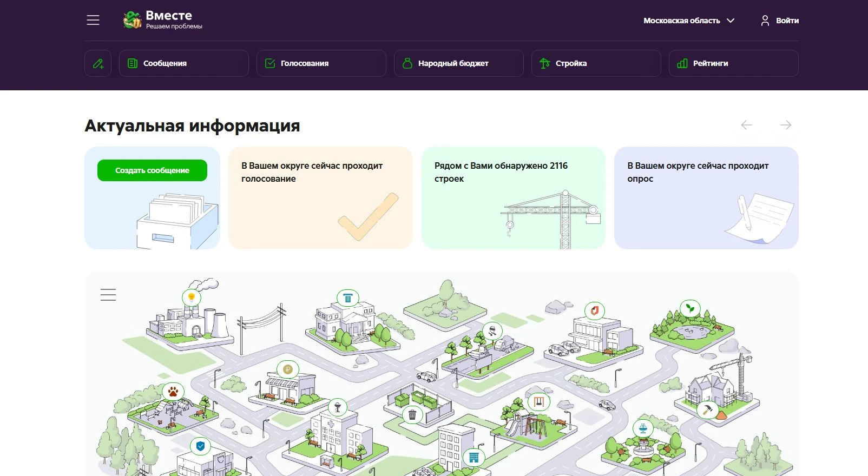Open the Стройка section
868x476 pixels.
click(596, 63)
